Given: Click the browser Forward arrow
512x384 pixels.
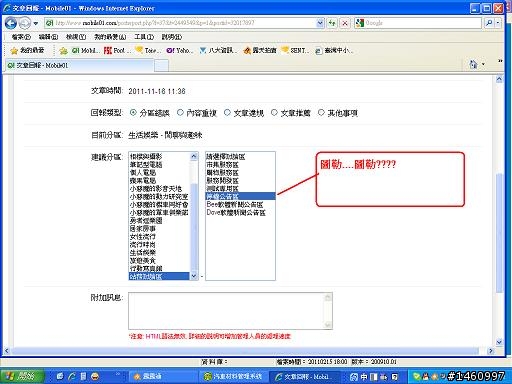Looking at the screenshot, I should 24,23.
